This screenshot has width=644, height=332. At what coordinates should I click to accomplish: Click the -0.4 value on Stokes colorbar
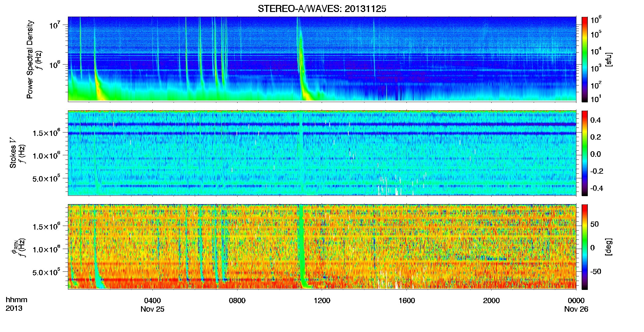597,188
